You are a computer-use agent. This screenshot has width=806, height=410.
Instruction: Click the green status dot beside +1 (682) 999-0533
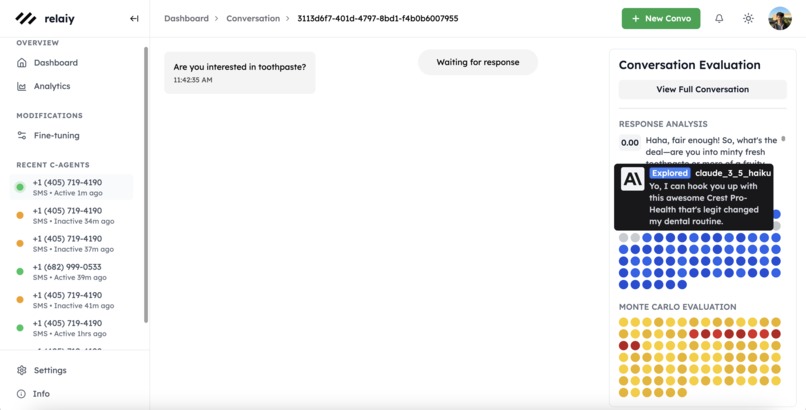20,271
